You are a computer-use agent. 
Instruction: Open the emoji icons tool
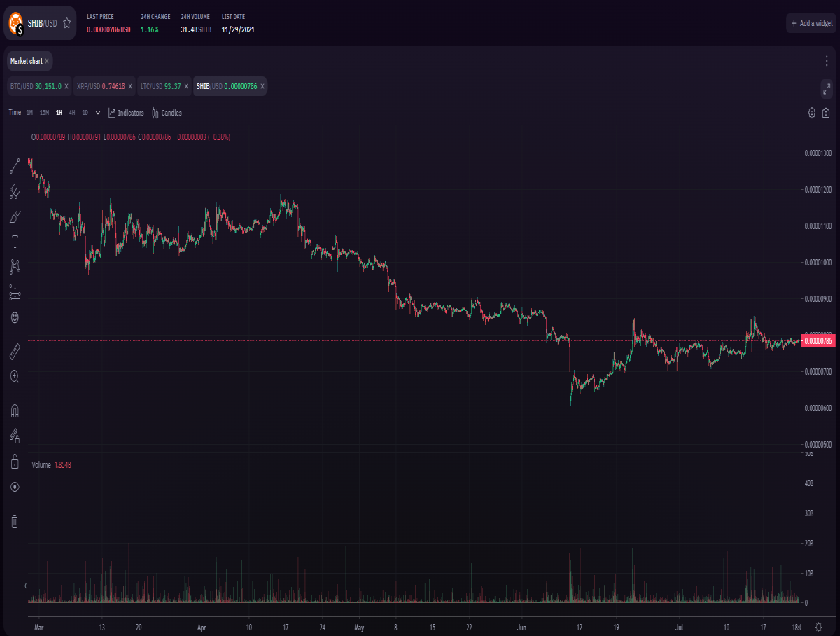click(15, 317)
